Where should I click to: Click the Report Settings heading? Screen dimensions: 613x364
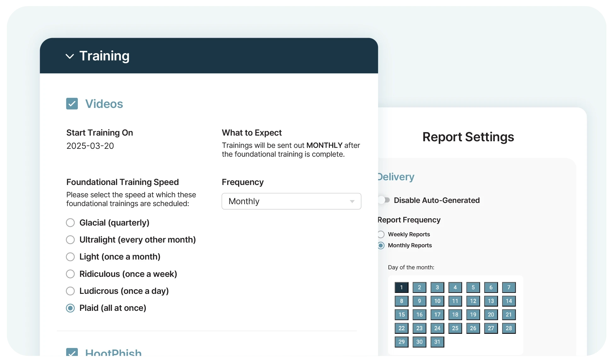click(468, 137)
